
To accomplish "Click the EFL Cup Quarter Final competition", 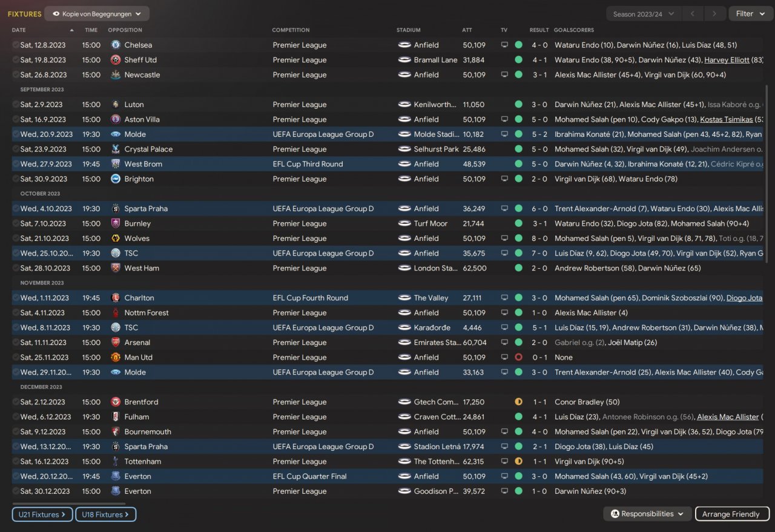I will pos(309,476).
